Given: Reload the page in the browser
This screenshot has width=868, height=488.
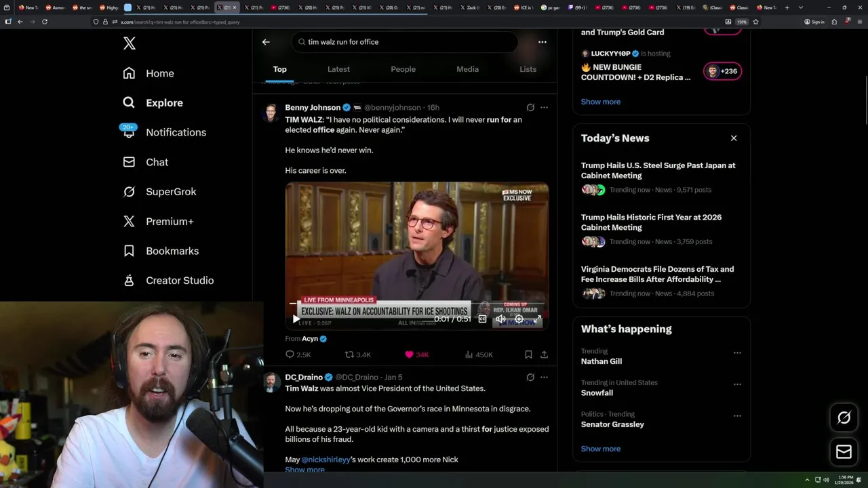Looking at the screenshot, I should tap(45, 22).
